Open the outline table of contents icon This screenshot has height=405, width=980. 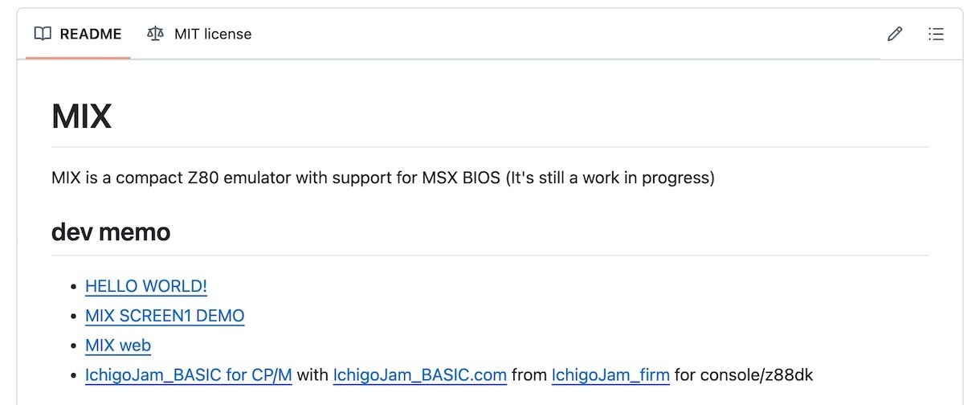point(936,34)
